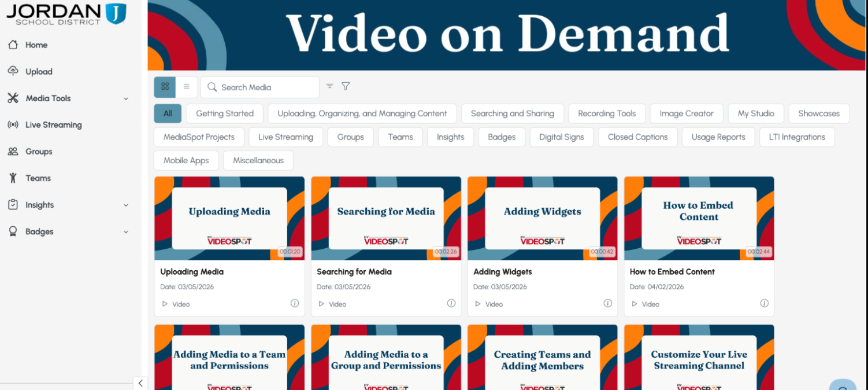The height and width of the screenshot is (390, 868).
Task: Choose the Teams category chip
Action: coord(400,137)
